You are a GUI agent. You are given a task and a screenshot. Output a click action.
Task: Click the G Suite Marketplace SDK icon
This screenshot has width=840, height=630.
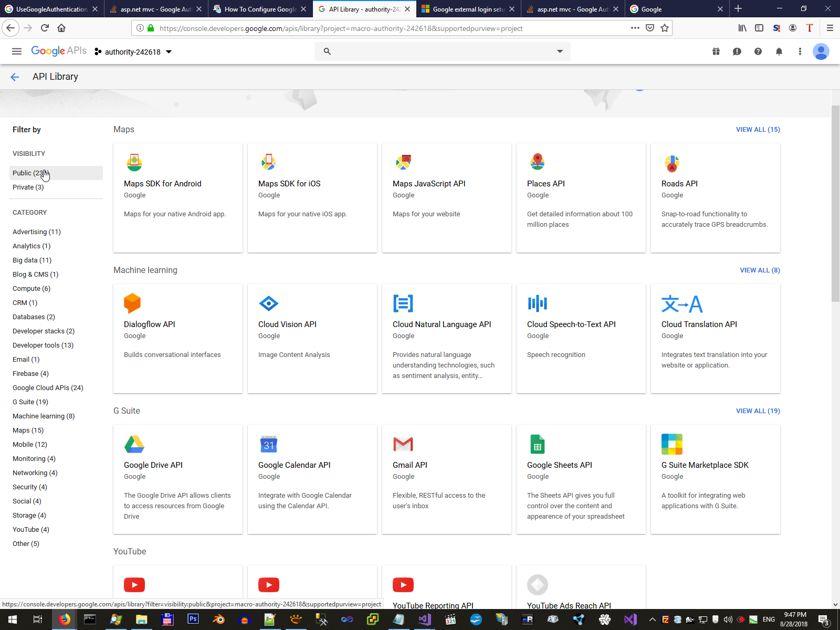point(672,444)
